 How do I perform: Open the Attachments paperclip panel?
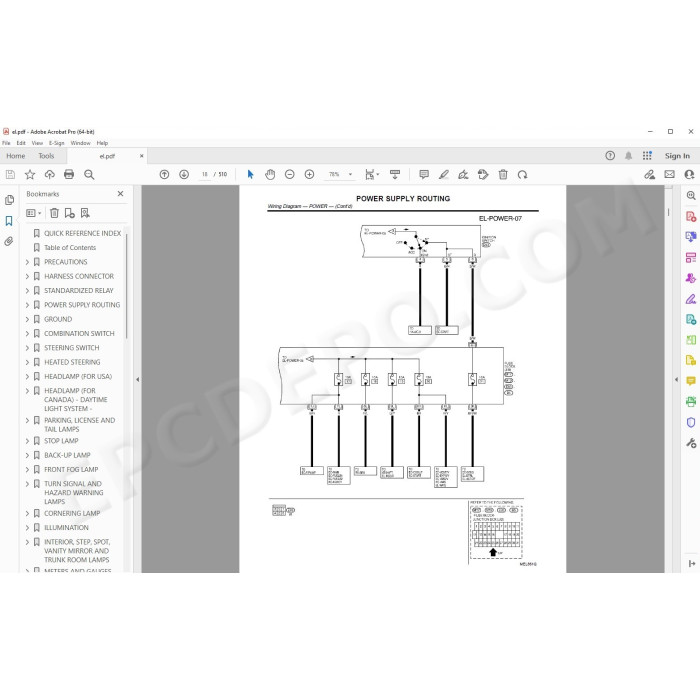(9, 242)
